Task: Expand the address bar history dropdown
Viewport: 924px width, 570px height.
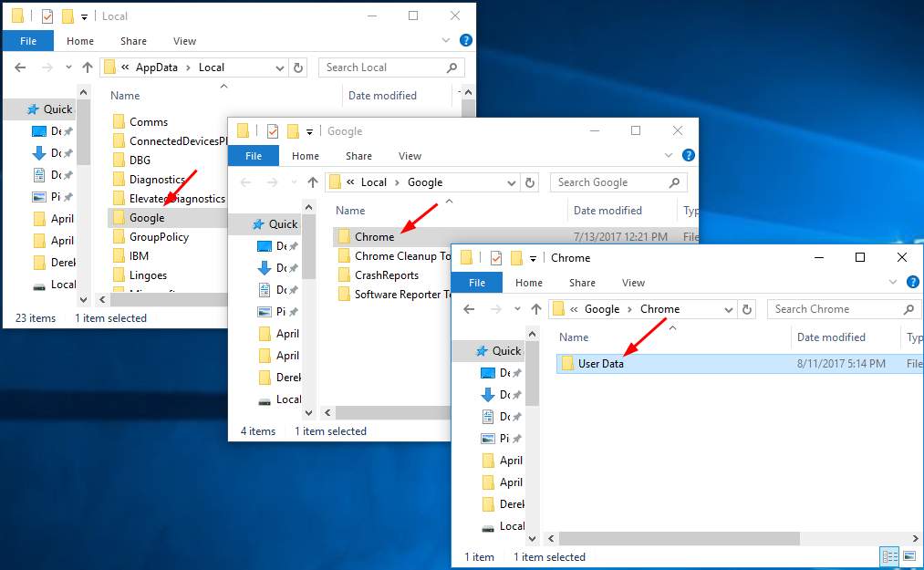Action: point(728,308)
